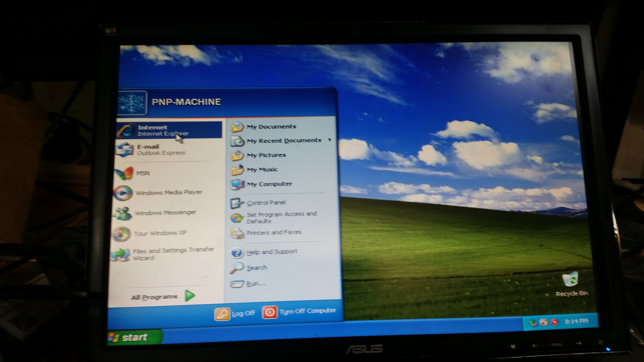Open the Printers and Faxes icon
The width and height of the screenshot is (644, 362).
click(237, 233)
